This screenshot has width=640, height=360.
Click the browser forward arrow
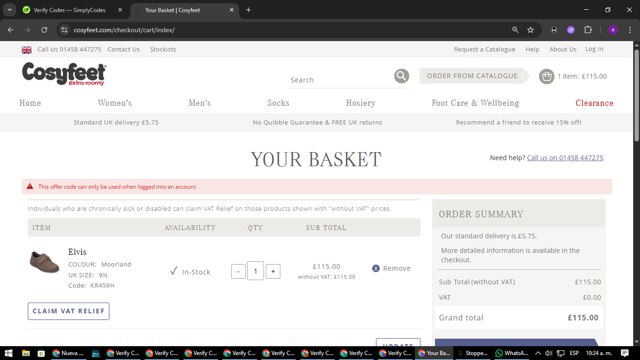coord(27,30)
